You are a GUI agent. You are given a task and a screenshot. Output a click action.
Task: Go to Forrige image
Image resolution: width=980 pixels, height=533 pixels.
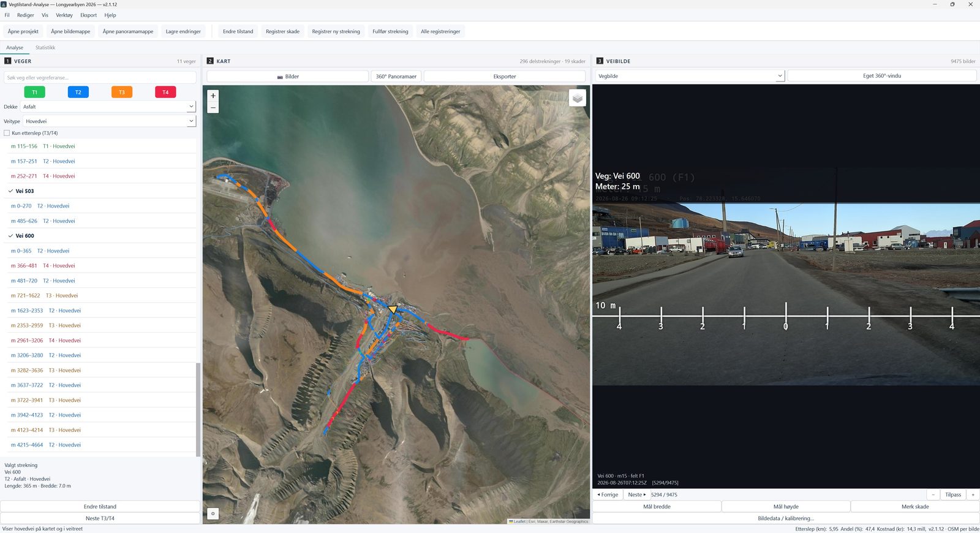(608, 494)
